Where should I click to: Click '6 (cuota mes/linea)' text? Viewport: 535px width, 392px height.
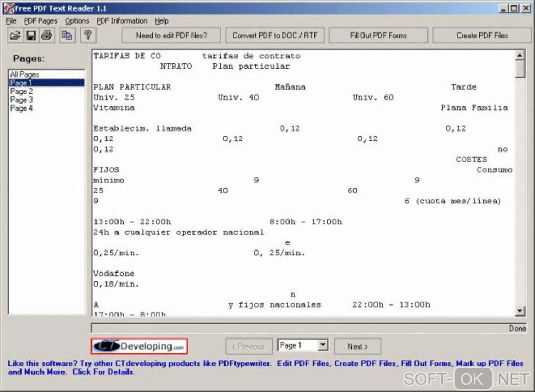[x=453, y=201]
